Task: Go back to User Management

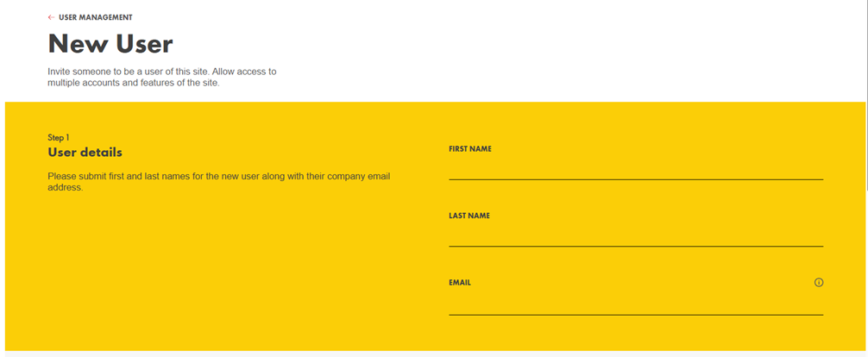Action: [x=95, y=17]
